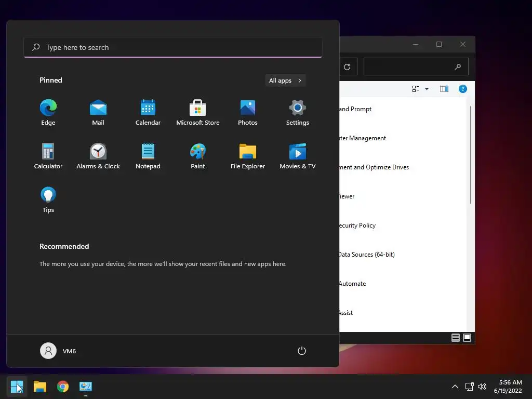
Task: Show All apps list
Action: pos(285,81)
